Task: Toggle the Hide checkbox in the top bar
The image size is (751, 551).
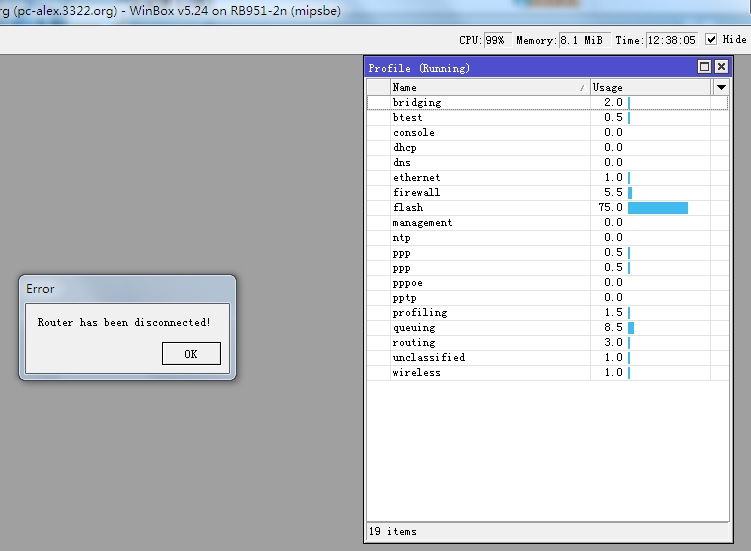Action: pyautogui.click(x=711, y=39)
